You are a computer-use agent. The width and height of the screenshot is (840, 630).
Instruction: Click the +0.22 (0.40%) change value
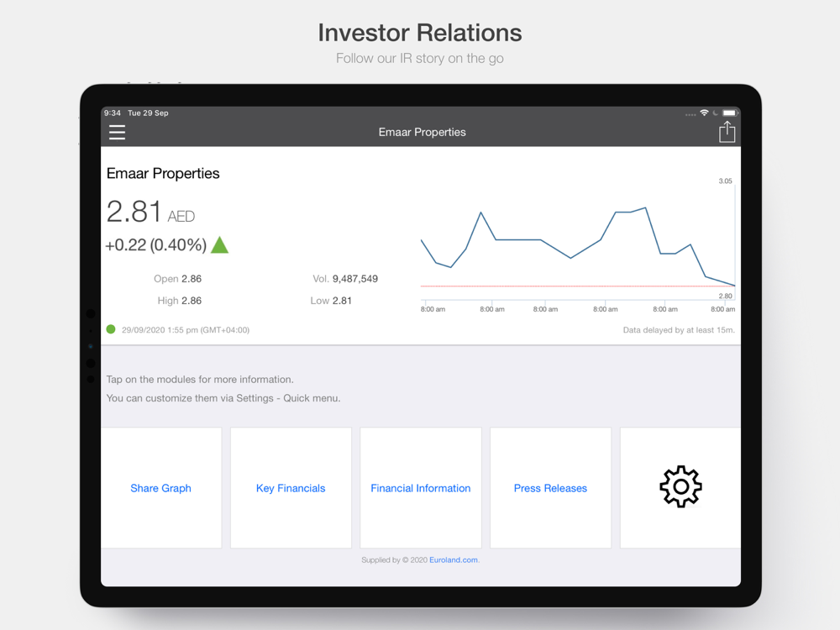pos(156,244)
